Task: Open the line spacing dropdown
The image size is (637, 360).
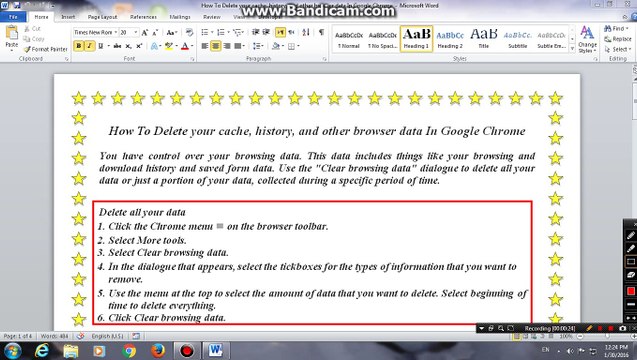Action: (258, 46)
